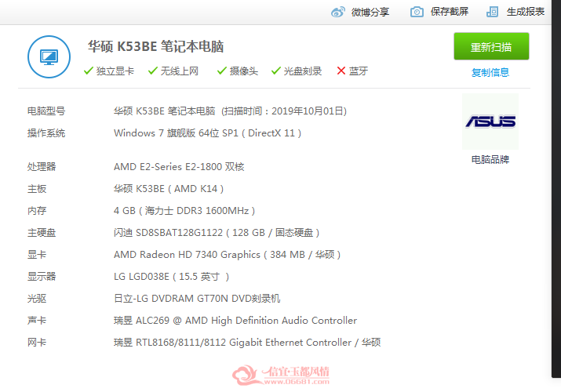Click the 显卡 row label

[x=37, y=255]
